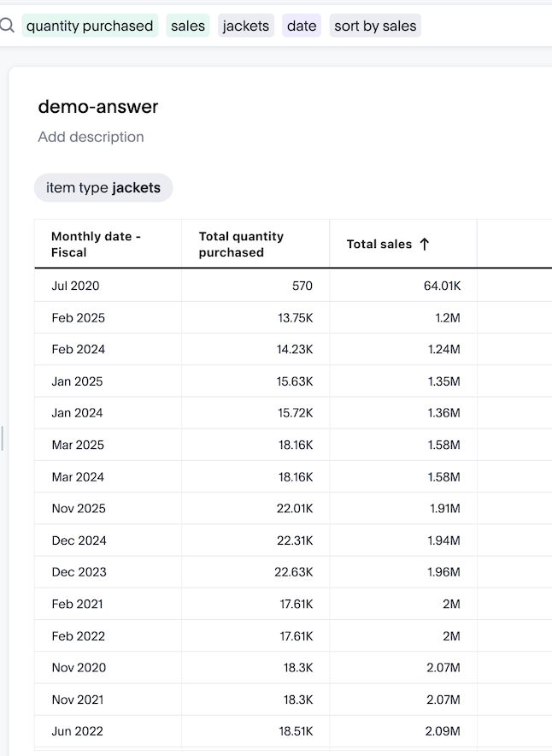Screen dimensions: 552x756
Task: Select the 'date' search token
Action: [302, 26]
